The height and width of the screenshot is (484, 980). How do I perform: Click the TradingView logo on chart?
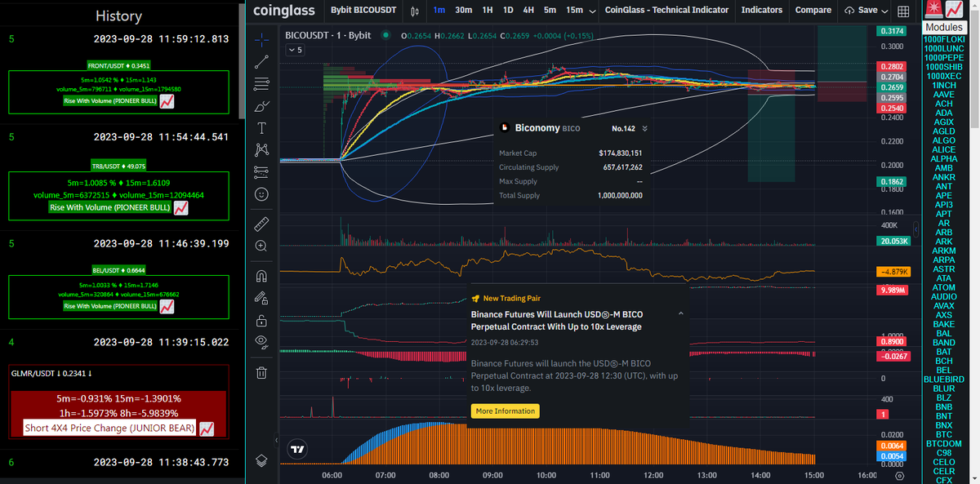(x=298, y=449)
